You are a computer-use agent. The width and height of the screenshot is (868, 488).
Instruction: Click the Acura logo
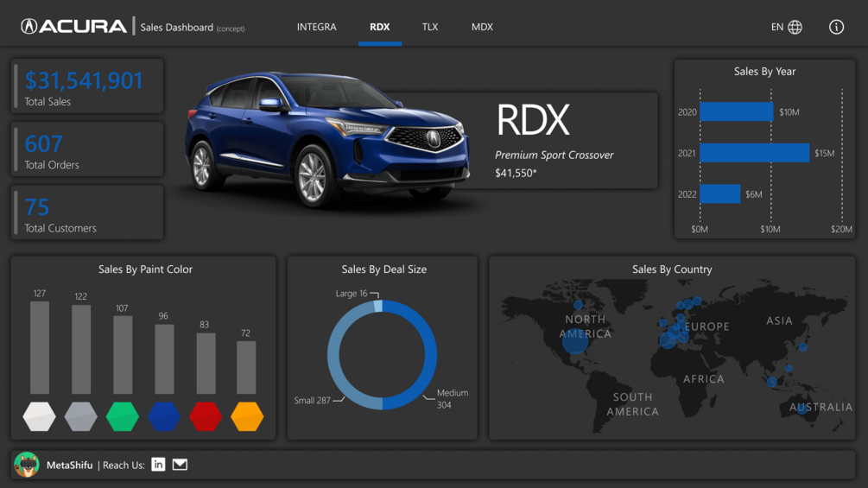[x=74, y=27]
